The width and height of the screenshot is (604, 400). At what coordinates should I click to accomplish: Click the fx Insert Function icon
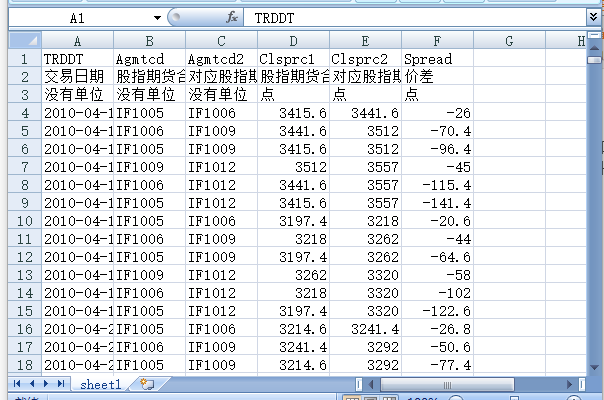point(232,17)
